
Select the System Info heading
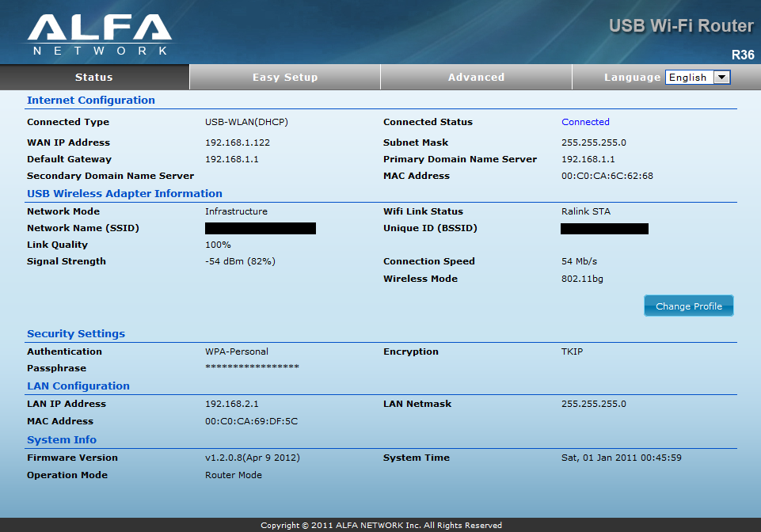click(x=62, y=440)
